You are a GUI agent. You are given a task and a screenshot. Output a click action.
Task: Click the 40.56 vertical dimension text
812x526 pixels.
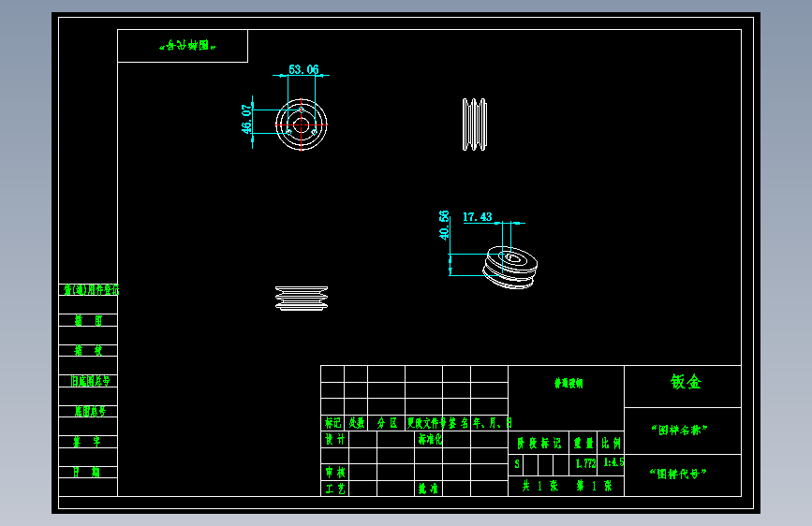[444, 226]
